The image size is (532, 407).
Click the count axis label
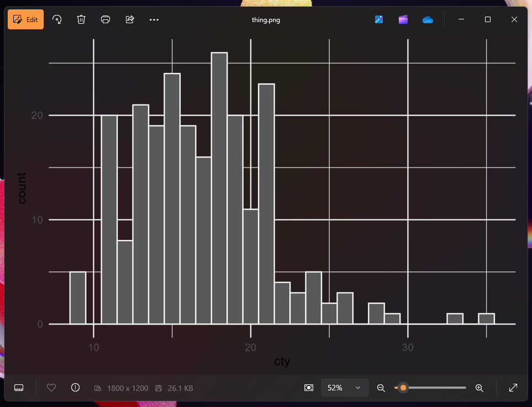(x=22, y=188)
